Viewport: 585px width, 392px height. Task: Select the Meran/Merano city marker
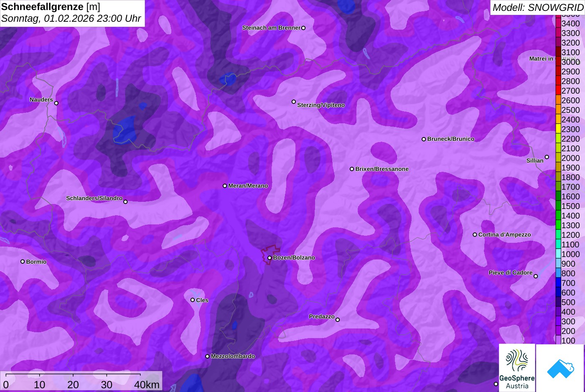click(225, 186)
